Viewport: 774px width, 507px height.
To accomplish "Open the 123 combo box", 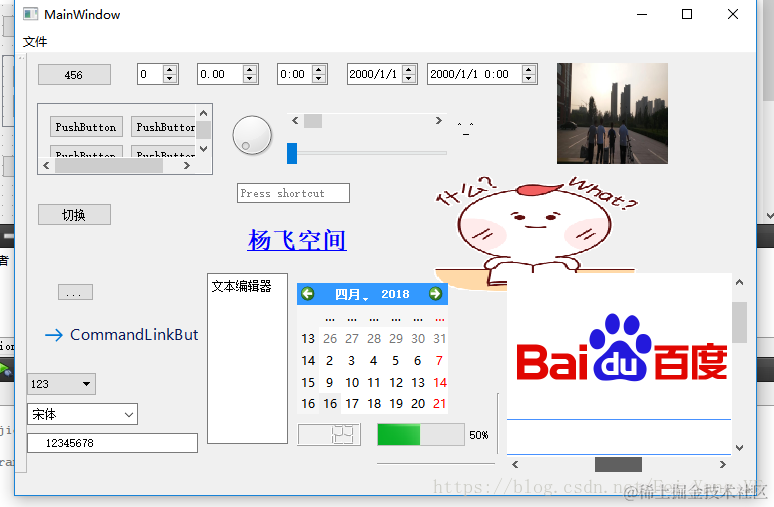I will click(61, 384).
